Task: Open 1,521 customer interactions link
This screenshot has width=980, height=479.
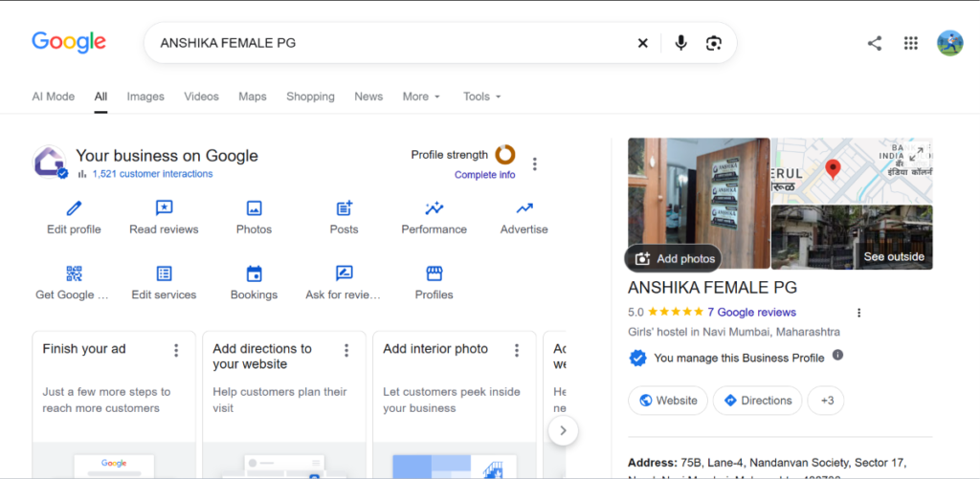Action: 152,174
